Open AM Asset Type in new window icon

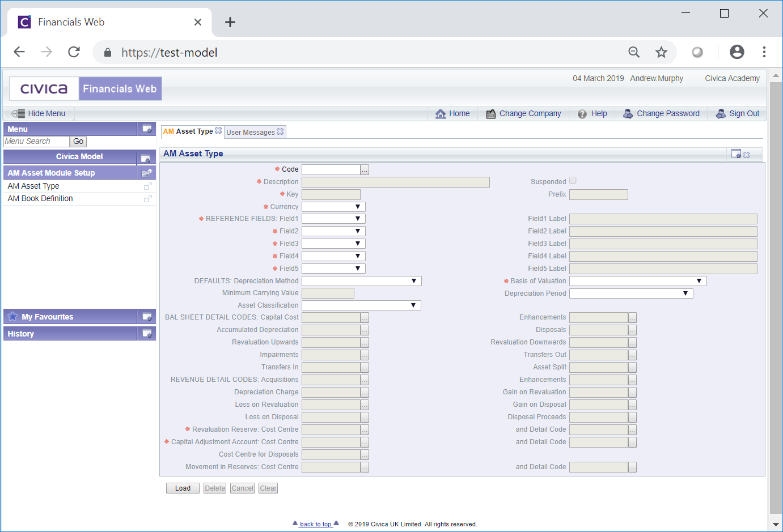coord(148,186)
